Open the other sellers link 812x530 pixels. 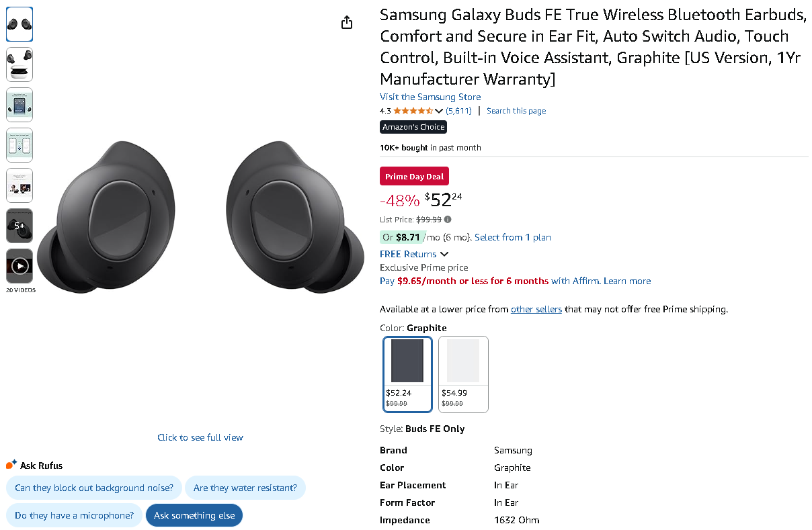[x=536, y=309]
